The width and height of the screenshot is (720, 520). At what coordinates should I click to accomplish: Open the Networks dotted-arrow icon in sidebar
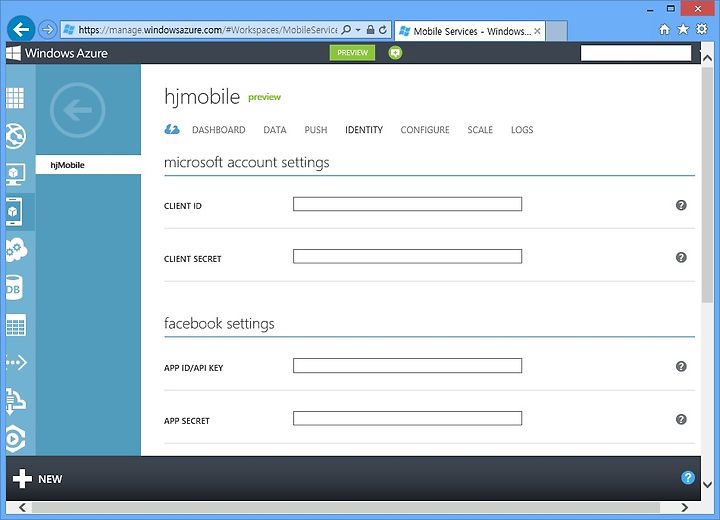coord(17,363)
